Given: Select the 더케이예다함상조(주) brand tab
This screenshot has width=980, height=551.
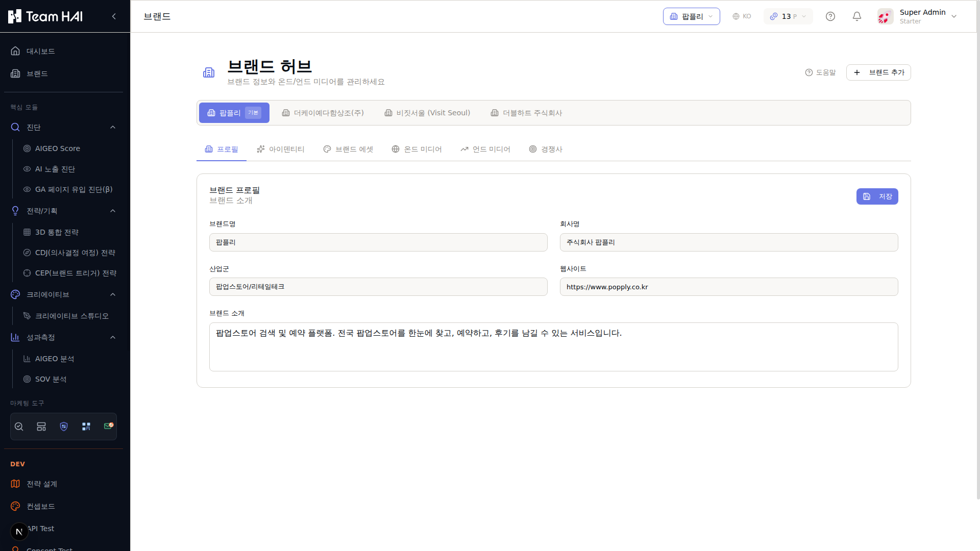Looking at the screenshot, I should tap(323, 113).
